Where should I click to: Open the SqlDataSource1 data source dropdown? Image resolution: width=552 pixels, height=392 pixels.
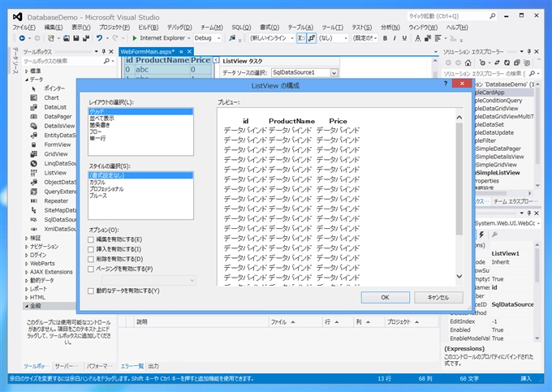coord(334,73)
